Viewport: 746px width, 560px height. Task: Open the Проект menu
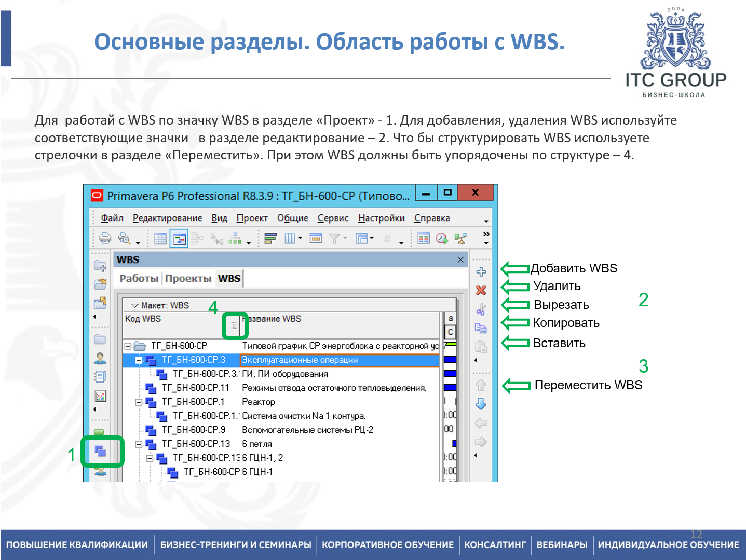pos(252,218)
